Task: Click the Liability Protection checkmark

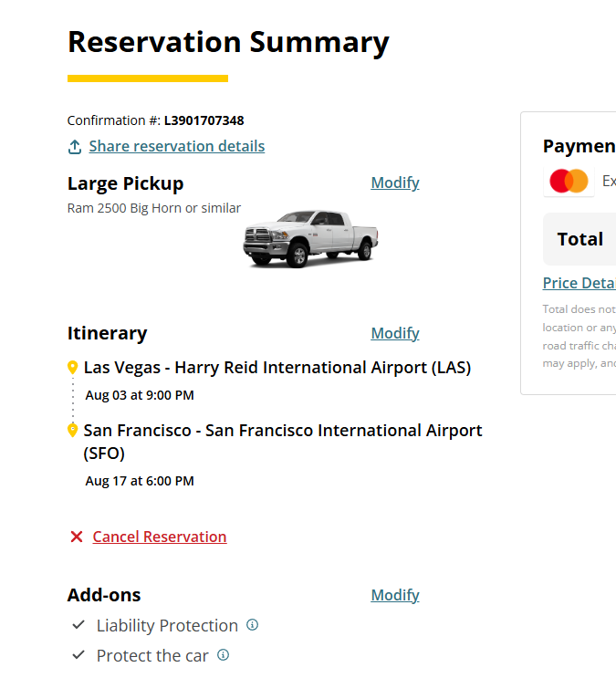Action: tap(78, 625)
